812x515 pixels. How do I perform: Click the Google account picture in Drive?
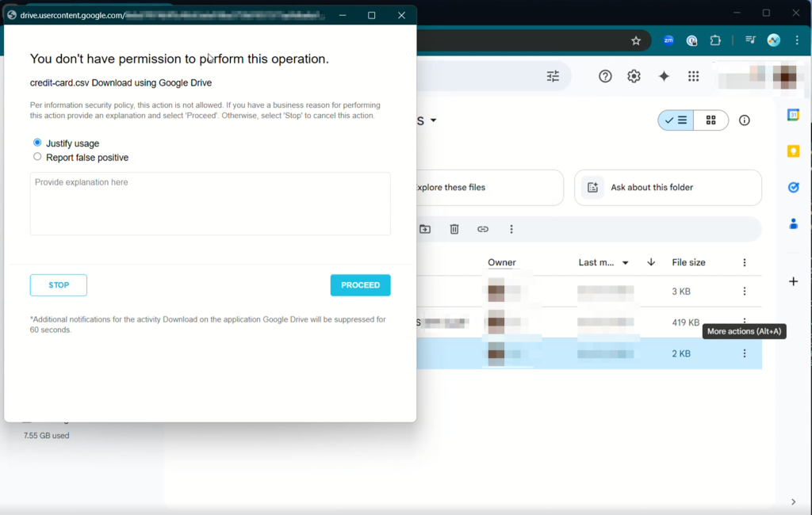point(784,77)
